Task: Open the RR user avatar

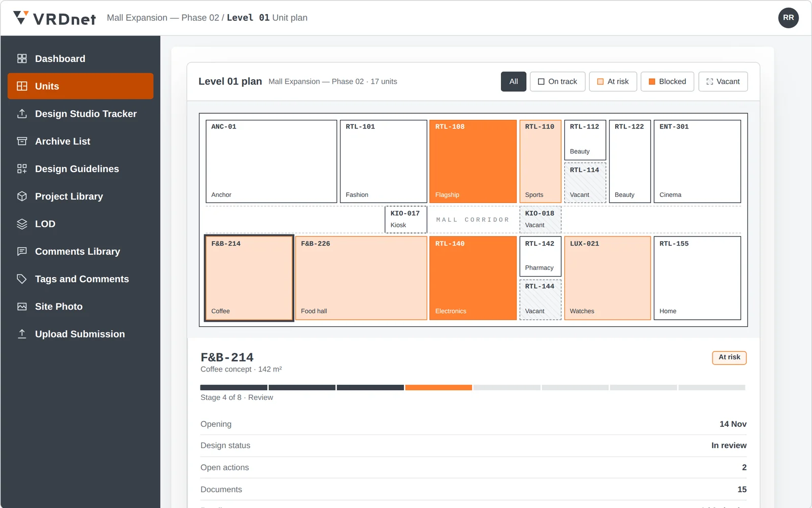Action: (788, 18)
